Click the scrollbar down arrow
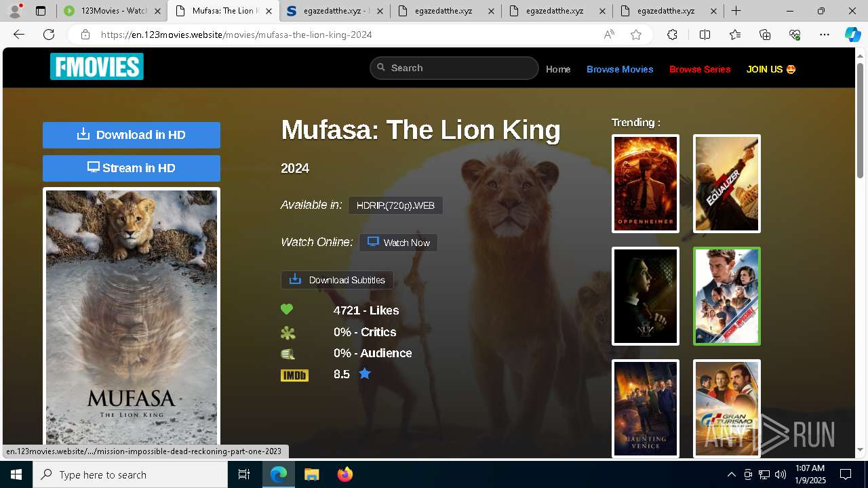 point(861,450)
